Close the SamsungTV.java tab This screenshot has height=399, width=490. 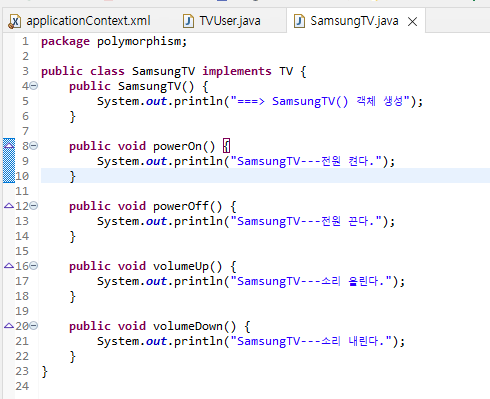coord(412,22)
